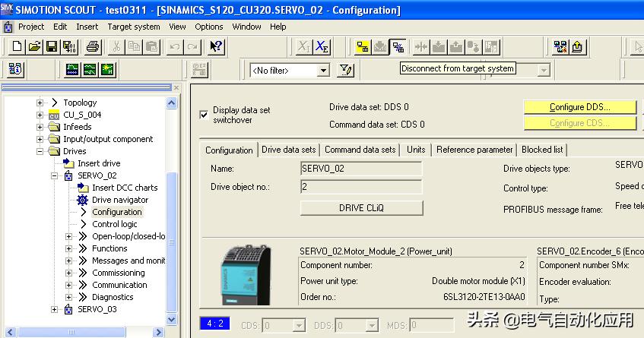The width and height of the screenshot is (644, 338).
Task: Switch to the Blocked list tab
Action: [x=542, y=150]
